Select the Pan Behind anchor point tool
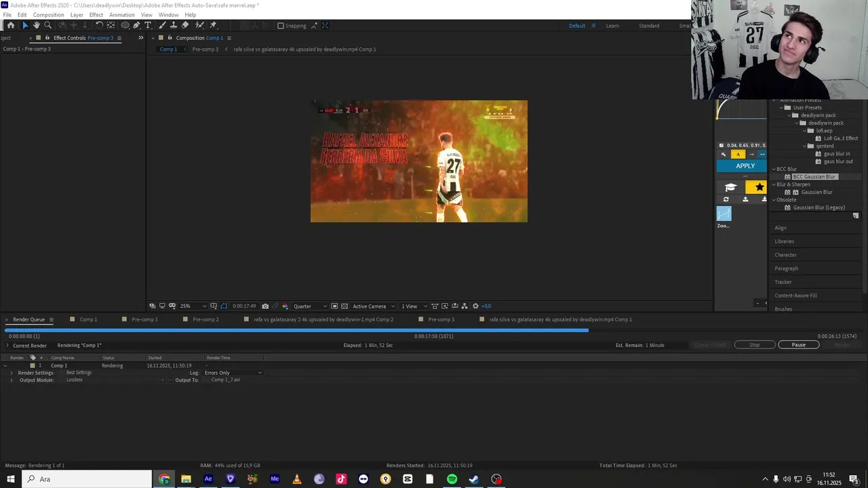868x488 pixels. [x=111, y=26]
